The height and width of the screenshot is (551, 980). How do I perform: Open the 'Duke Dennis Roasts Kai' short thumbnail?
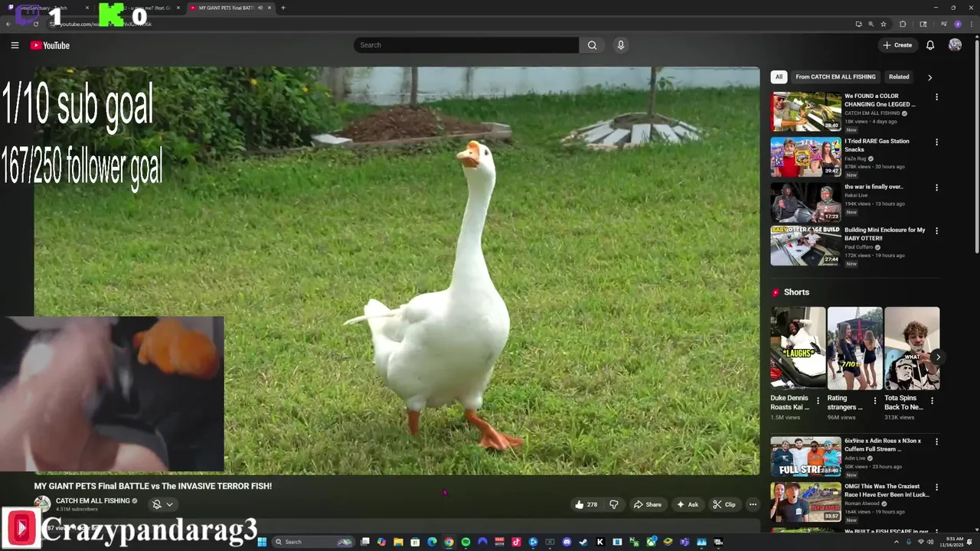798,348
